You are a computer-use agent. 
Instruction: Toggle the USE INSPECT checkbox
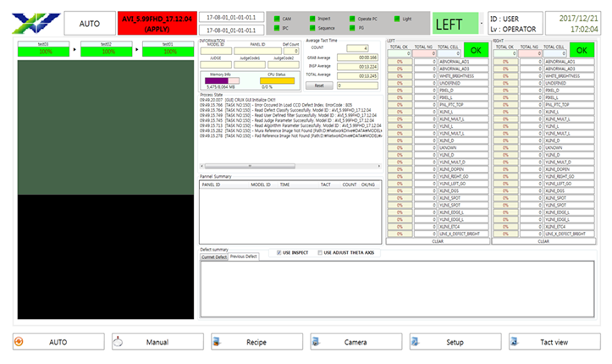279,253
